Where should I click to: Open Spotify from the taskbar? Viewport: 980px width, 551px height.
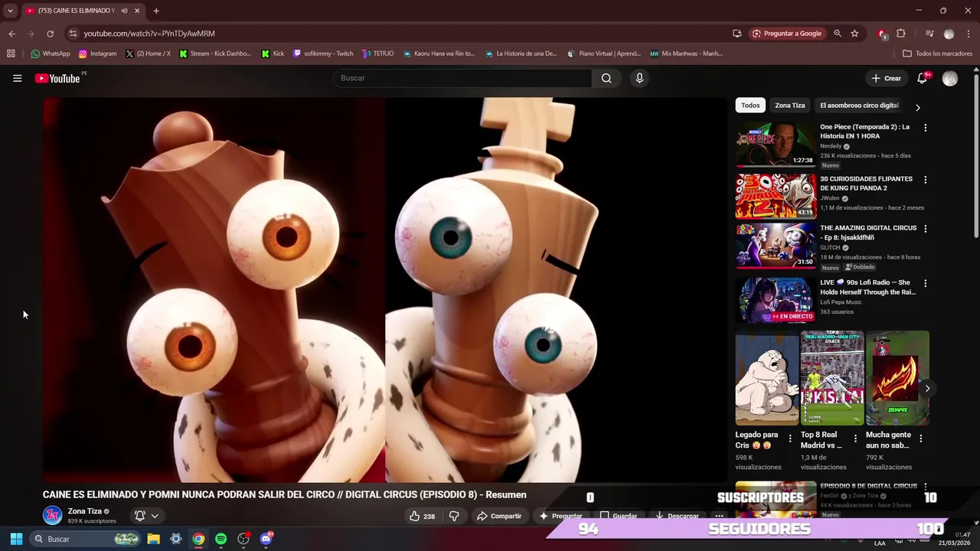click(220, 539)
